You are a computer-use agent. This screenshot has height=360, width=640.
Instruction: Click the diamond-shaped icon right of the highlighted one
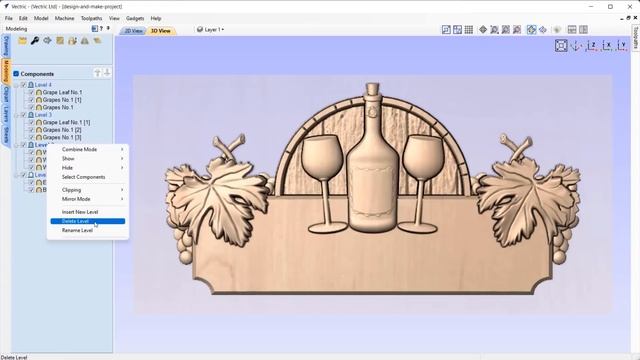pos(543,29)
